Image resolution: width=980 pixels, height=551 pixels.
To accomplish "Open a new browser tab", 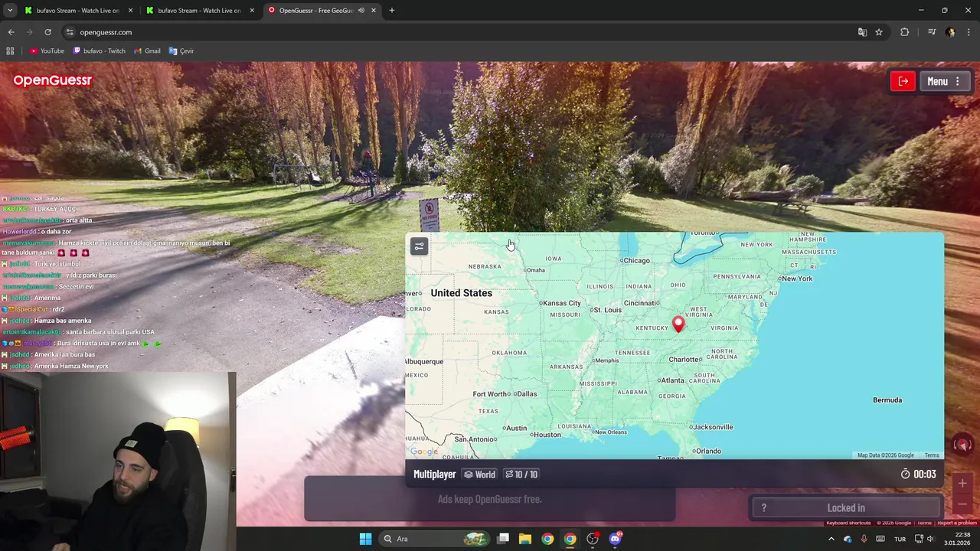I will tap(392, 10).
